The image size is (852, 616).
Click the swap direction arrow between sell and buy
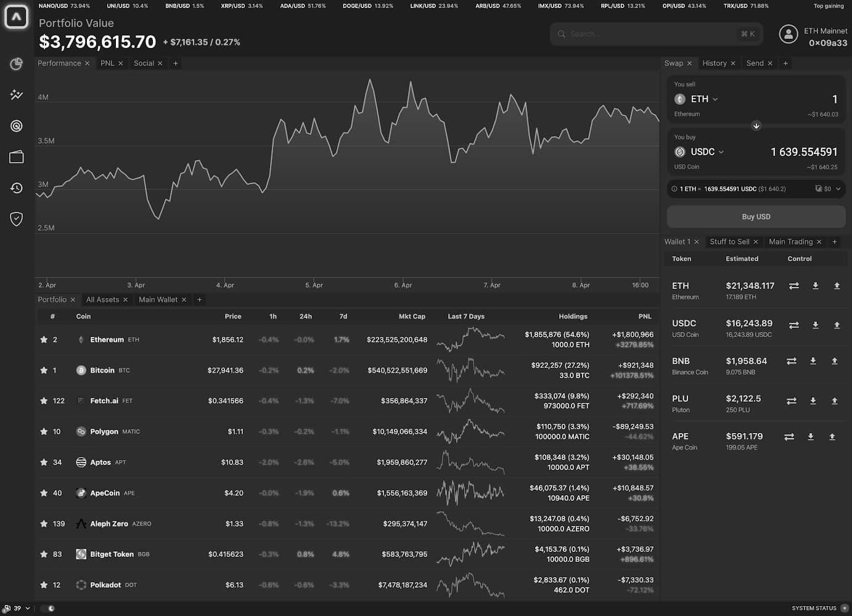pos(756,126)
